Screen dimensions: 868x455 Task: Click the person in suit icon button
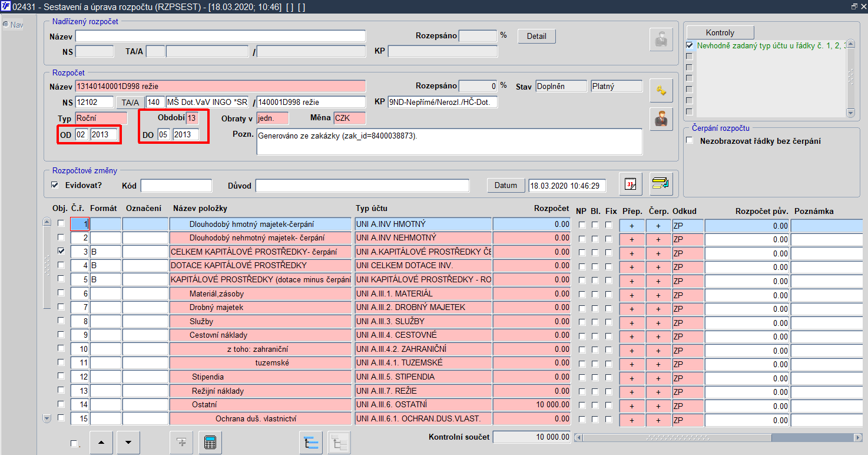click(660, 118)
